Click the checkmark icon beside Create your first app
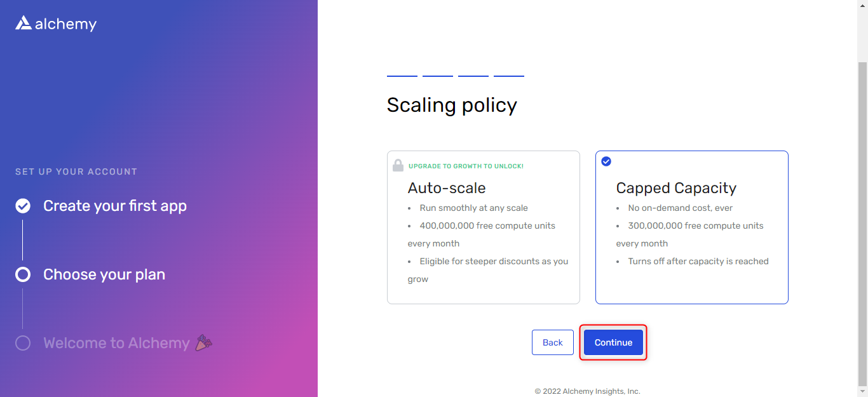The height and width of the screenshot is (397, 868). coord(23,206)
